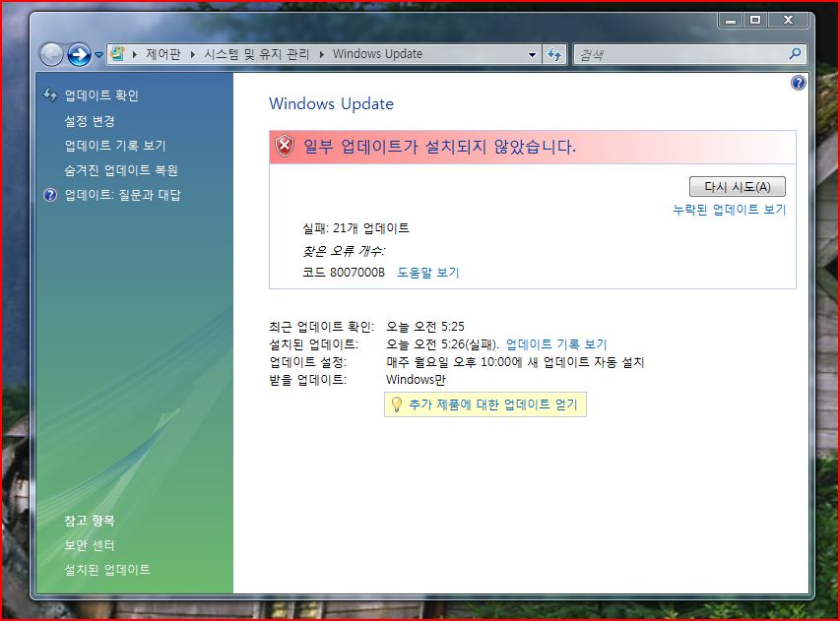
Task: Open 업데이트 확인 in the sidebar
Action: 101,95
